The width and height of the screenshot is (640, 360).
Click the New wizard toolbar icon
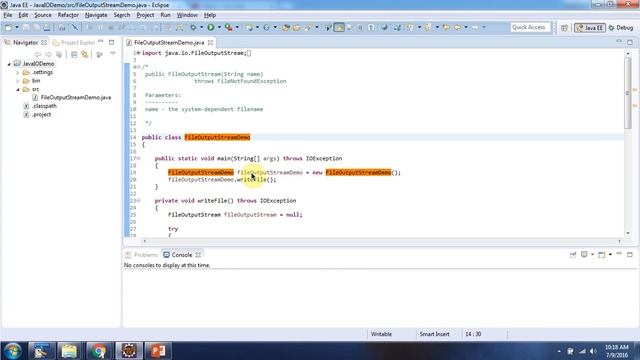(x=8, y=27)
